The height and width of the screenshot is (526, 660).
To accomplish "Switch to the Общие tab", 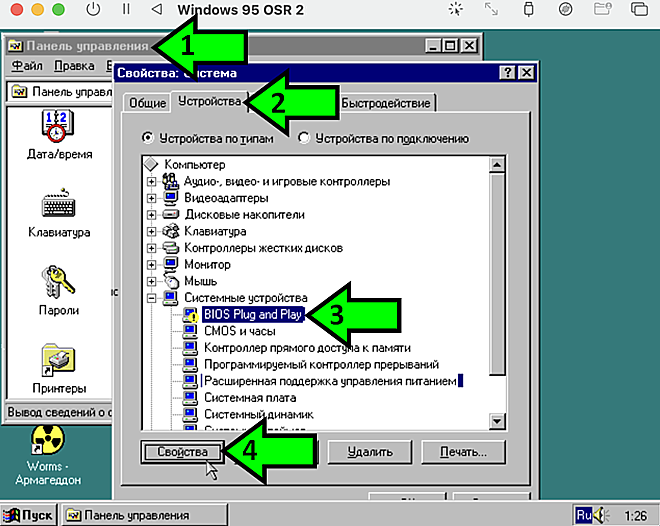I will pos(147,103).
